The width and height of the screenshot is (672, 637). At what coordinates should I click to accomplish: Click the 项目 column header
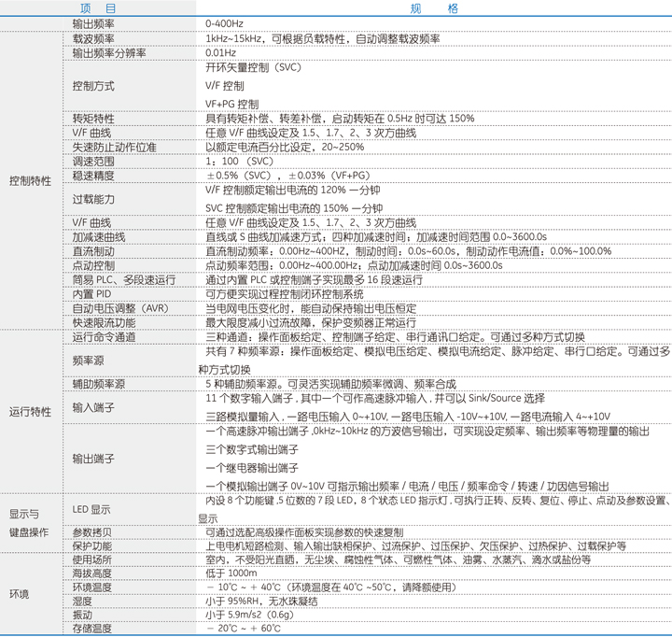(99, 7)
